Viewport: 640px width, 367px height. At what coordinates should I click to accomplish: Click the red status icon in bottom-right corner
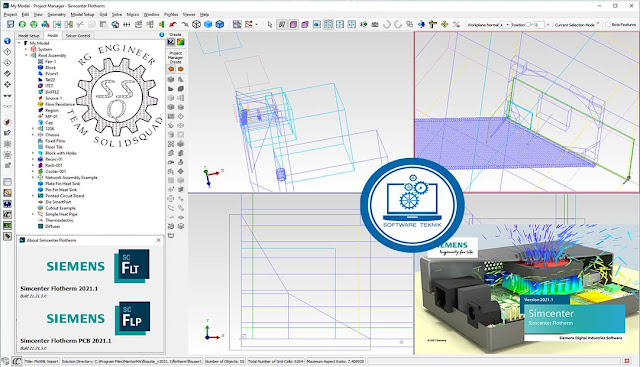tap(627, 361)
